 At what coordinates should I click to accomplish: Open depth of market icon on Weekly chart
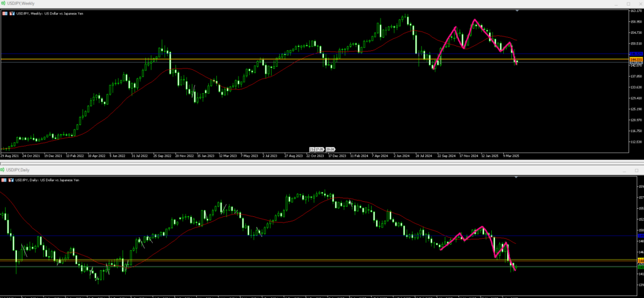click(x=11, y=14)
